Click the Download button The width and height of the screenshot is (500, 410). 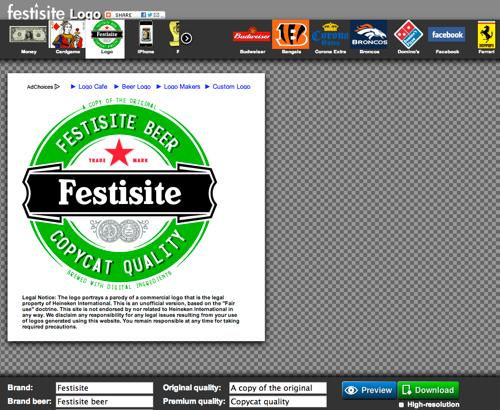coord(428,390)
